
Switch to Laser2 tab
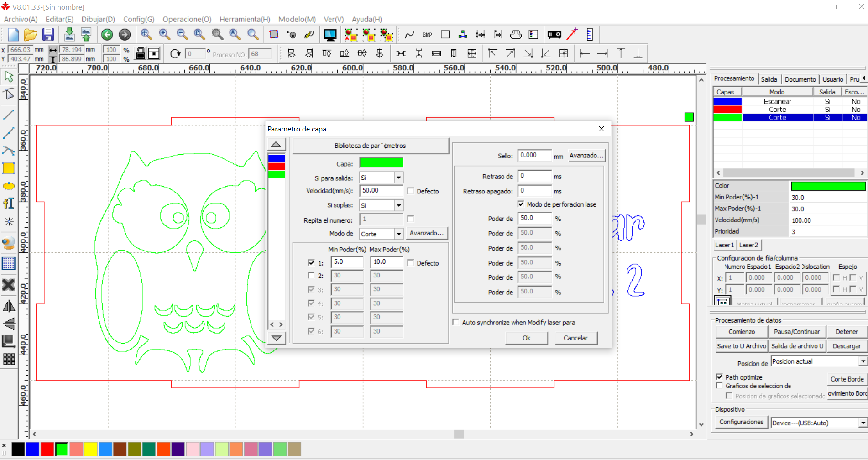point(748,245)
